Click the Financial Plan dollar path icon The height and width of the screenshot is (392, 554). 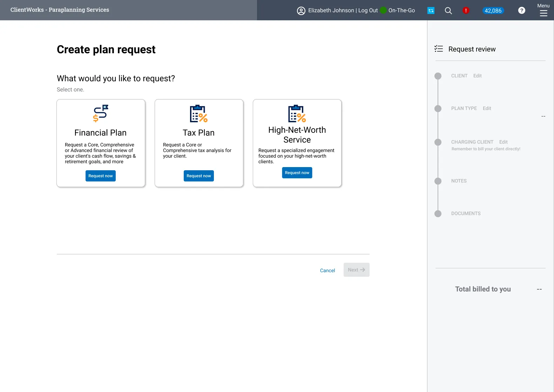coord(101,114)
